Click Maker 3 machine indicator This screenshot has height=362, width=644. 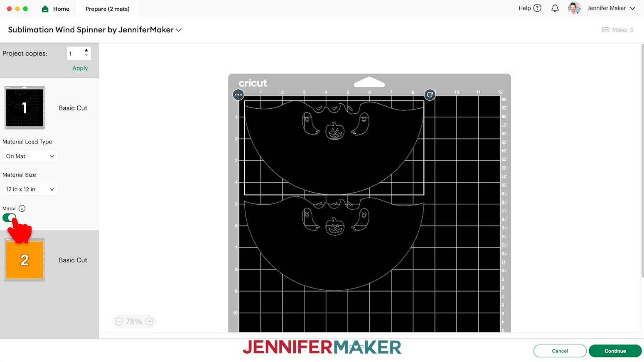pos(617,30)
